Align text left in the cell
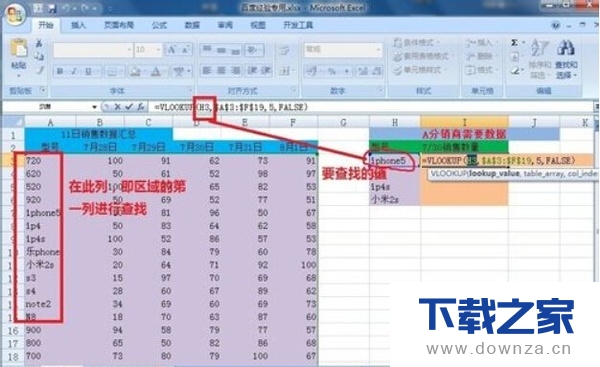Viewport: 600px width, 367px height. coord(207,71)
